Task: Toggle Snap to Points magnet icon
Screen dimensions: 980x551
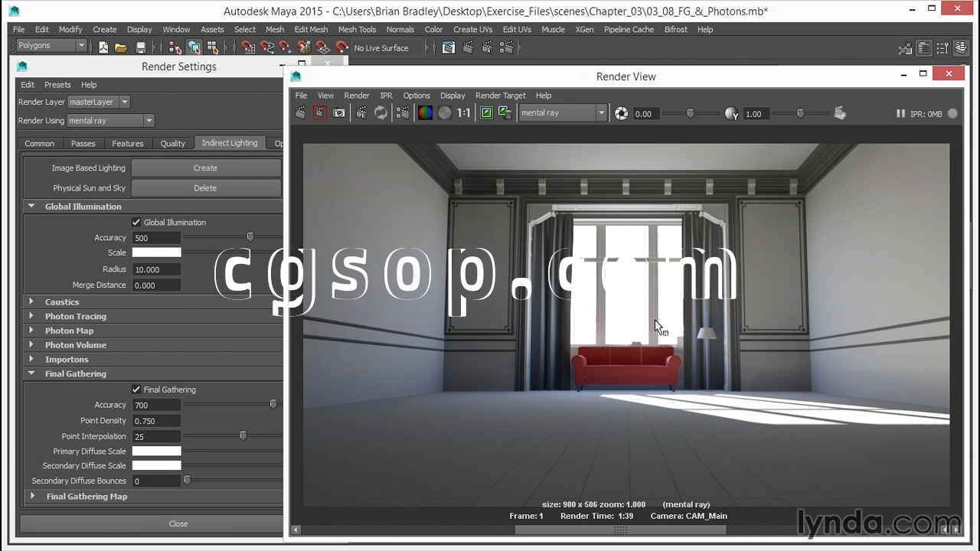Action: coord(285,47)
